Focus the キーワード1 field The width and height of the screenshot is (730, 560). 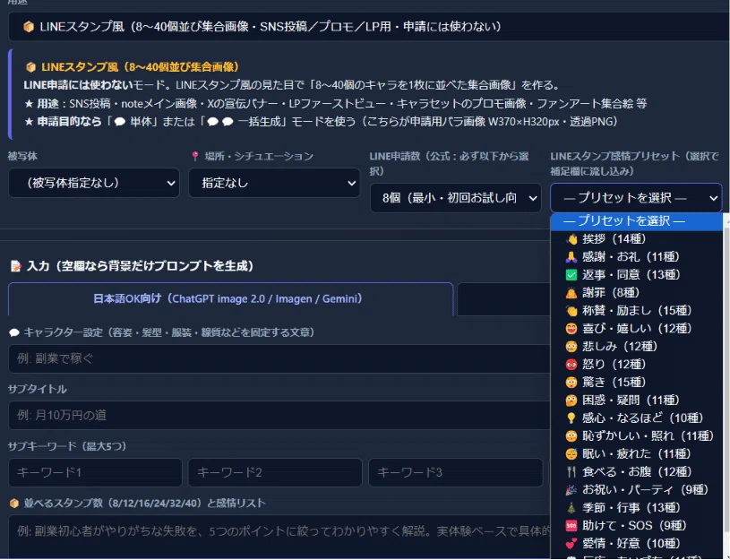[95, 473]
